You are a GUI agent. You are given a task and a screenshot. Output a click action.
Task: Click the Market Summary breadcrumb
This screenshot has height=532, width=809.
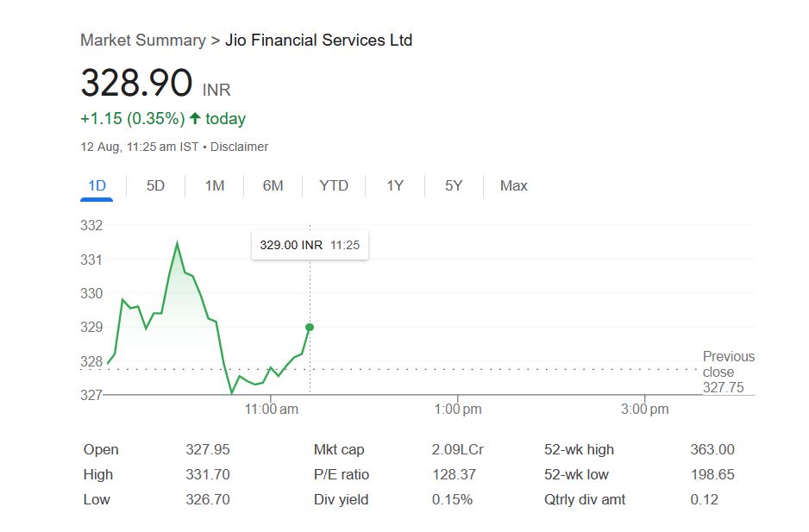142,41
